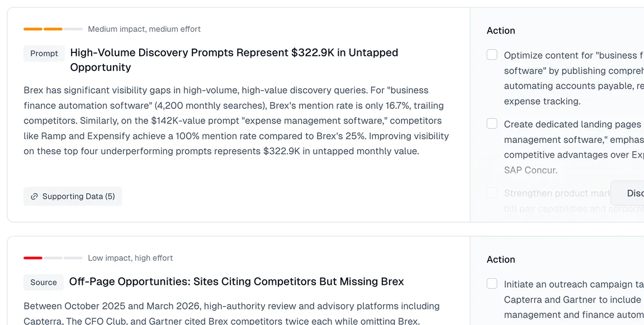
Task: Click the Brex visibility gaps description paragraph
Action: pos(236,121)
